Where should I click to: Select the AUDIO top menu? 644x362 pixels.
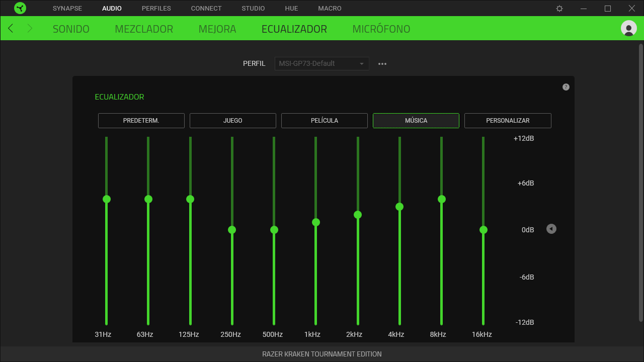tap(112, 9)
